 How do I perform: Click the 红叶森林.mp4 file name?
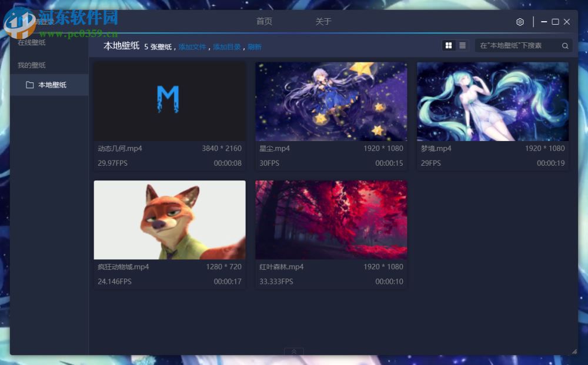[x=281, y=267]
